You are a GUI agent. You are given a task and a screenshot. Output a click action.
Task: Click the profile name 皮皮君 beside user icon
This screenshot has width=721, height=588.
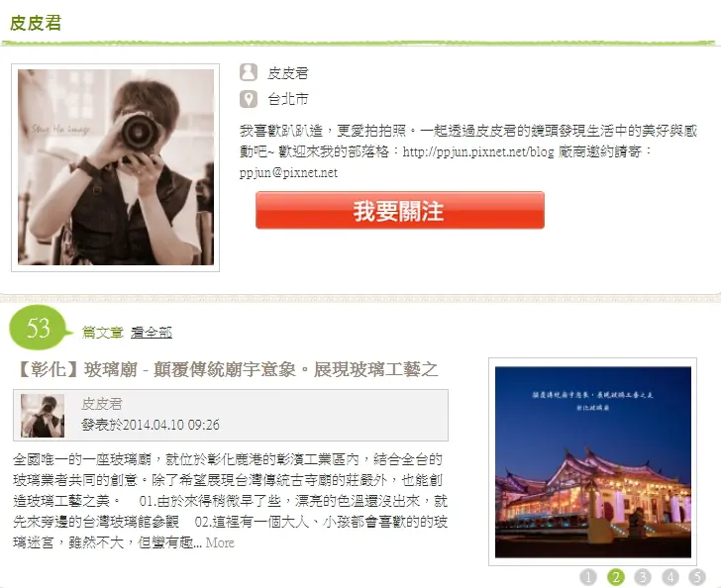(x=288, y=72)
